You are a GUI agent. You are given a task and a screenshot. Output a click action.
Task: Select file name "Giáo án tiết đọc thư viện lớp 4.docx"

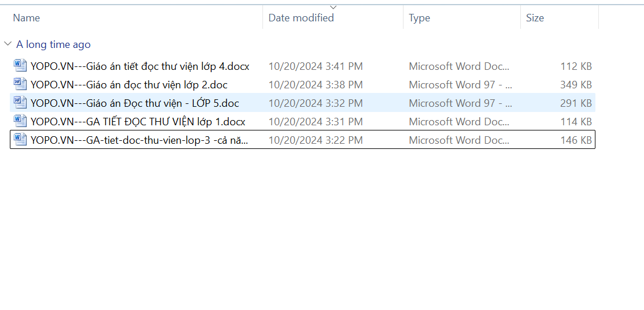click(x=140, y=66)
